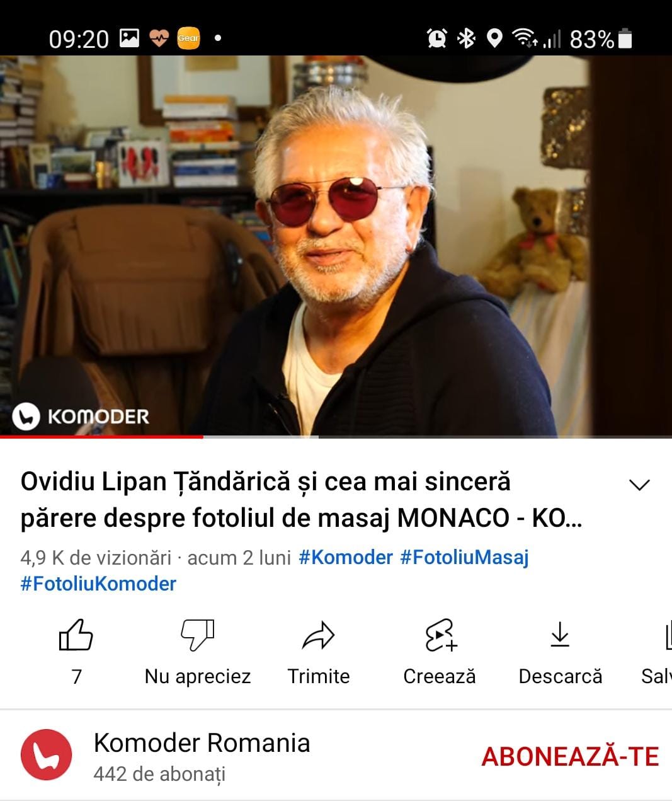The image size is (672, 801).
Task: Tap the Komoder Romania channel name
Action: point(202,743)
